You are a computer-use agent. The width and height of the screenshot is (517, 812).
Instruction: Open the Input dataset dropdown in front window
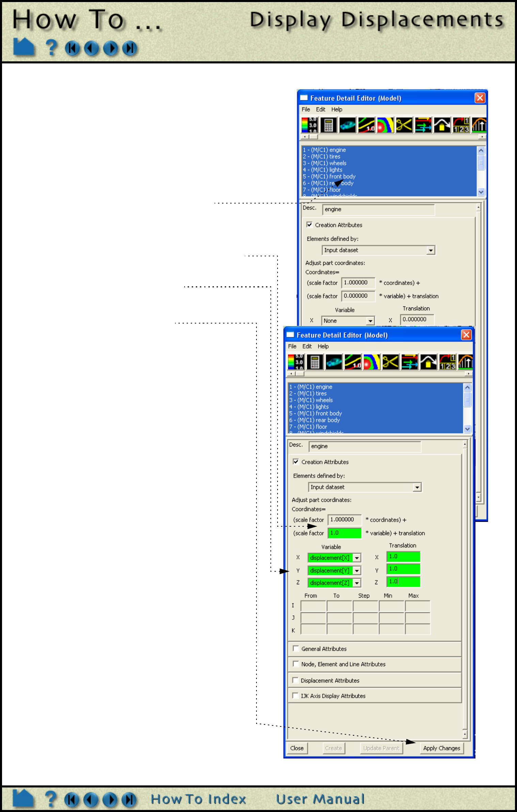[x=365, y=487]
